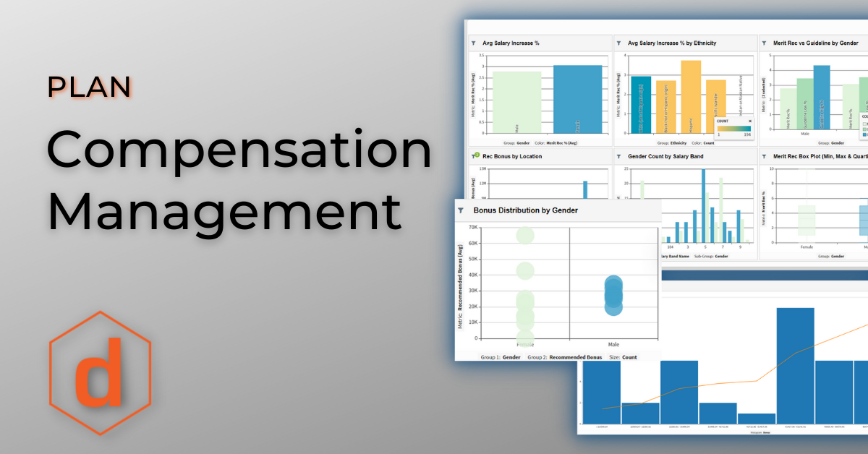868x454 pixels.
Task: Open the active filter on Rec Bonus by Location
Action: tap(474, 155)
